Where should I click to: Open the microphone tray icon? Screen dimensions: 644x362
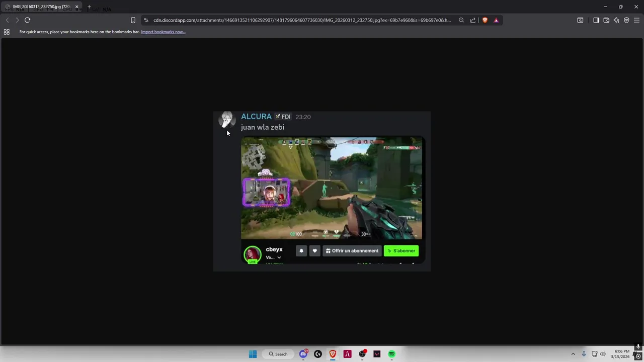tap(584, 354)
